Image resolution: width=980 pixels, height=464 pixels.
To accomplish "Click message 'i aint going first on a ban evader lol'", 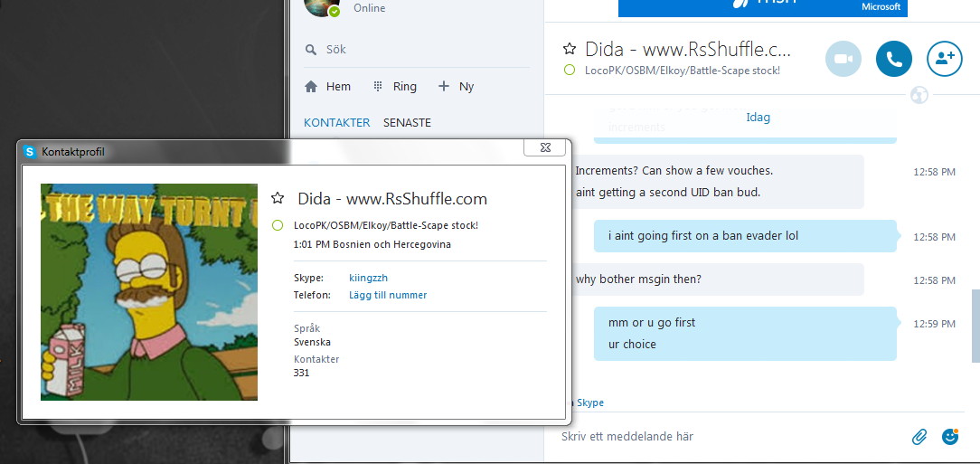I will coord(702,236).
